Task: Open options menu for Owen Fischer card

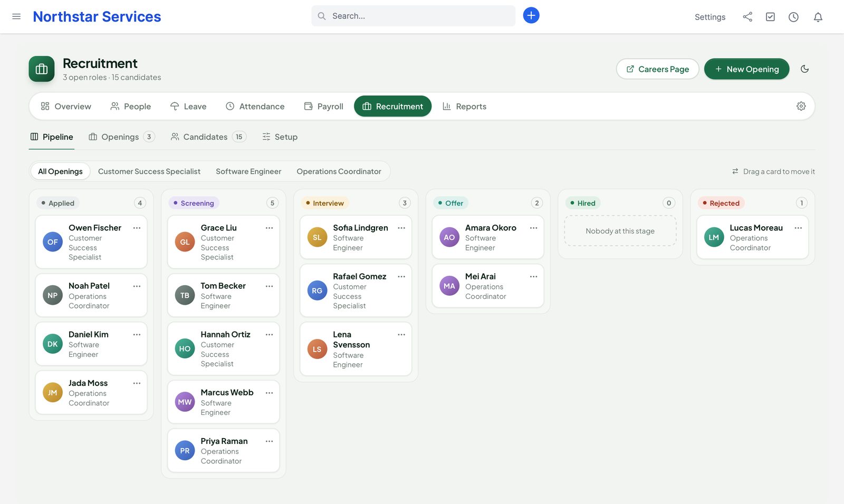Action: [137, 228]
